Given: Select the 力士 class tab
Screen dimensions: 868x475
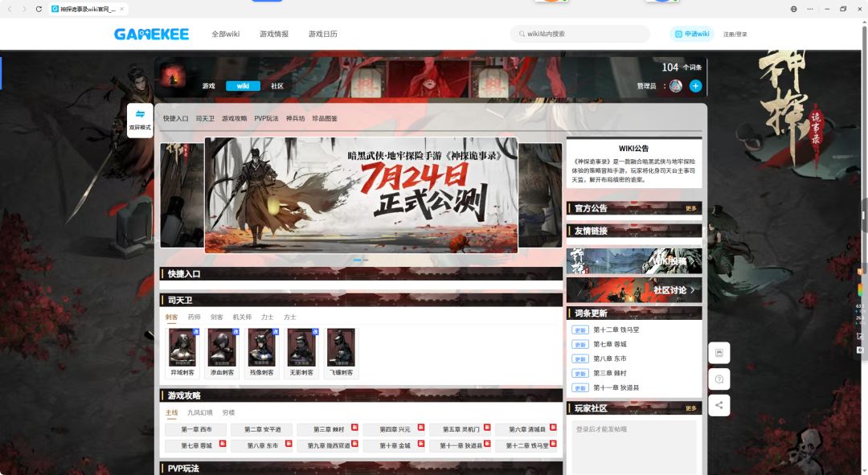Looking at the screenshot, I should pos(268,317).
